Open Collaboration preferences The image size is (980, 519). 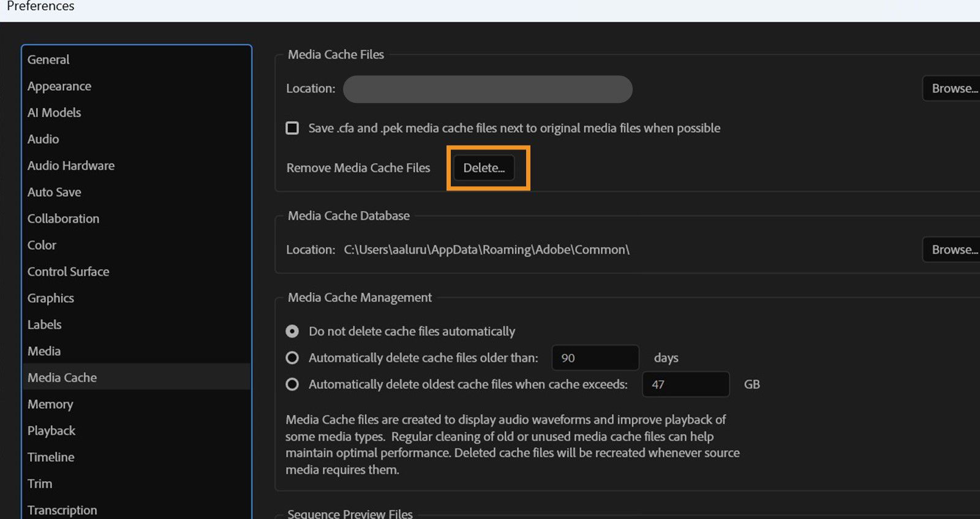tap(63, 219)
